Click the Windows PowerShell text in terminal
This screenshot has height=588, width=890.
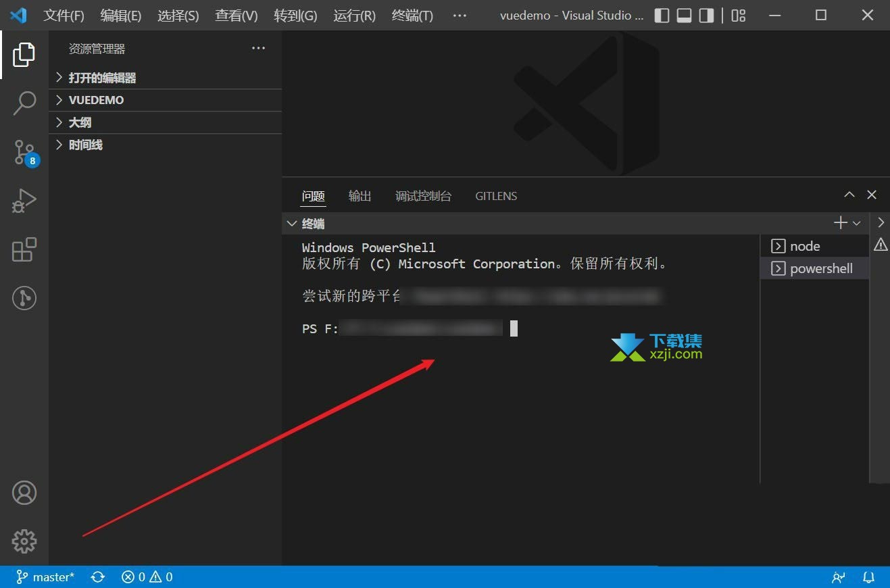[368, 247]
